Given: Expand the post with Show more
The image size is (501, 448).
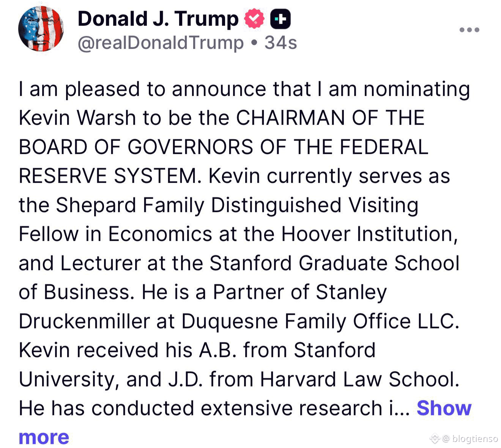Looking at the screenshot, I should tap(444, 409).
